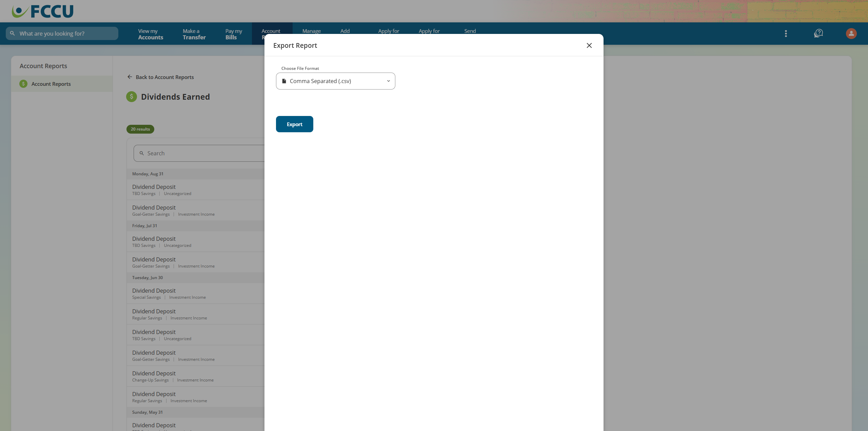Screen dimensions: 868x431
Task: Click the search magnifier icon in top bar
Action: click(x=12, y=33)
